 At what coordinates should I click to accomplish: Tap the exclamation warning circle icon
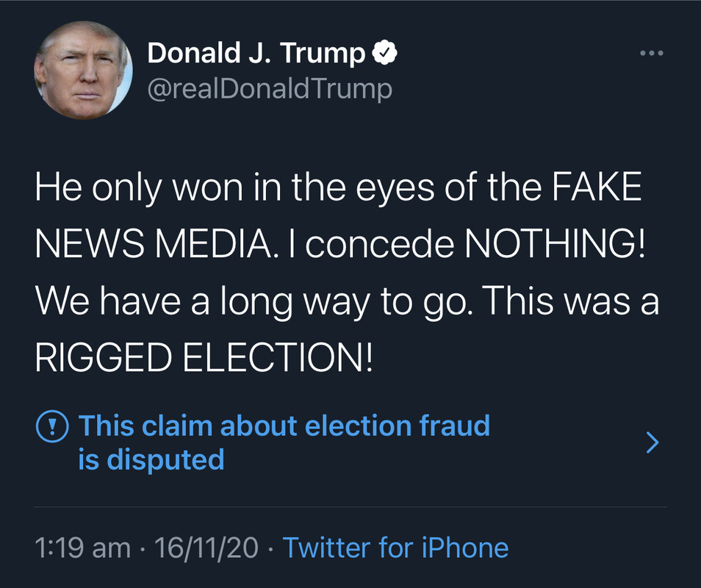pos(52,426)
